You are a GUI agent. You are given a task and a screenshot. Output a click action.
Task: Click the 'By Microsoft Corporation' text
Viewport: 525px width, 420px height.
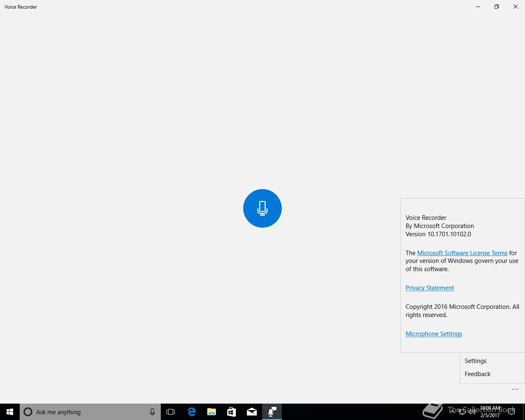(440, 226)
